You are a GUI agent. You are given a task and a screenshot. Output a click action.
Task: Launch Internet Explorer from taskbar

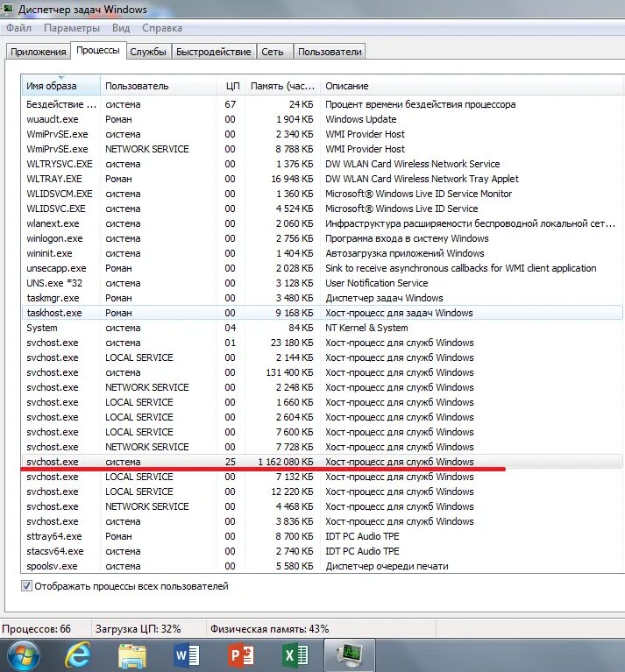(x=78, y=655)
